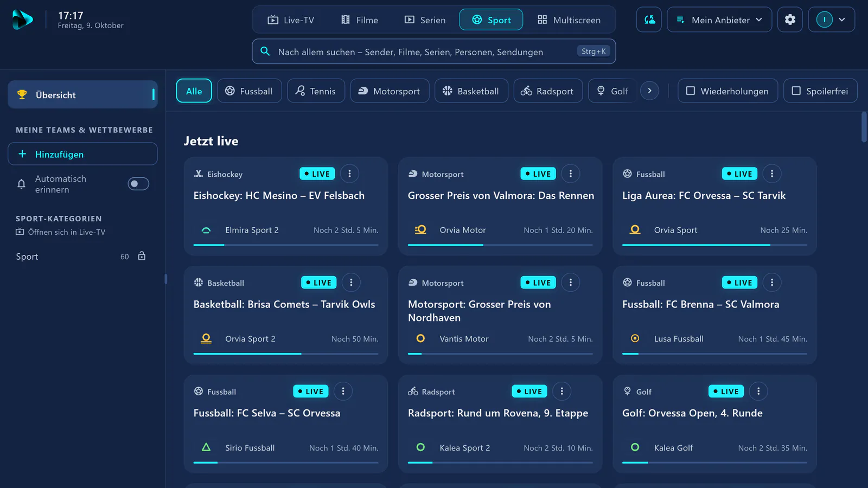Click the search field for Sender, Filme, Serien
868x488 pixels.
[433, 52]
